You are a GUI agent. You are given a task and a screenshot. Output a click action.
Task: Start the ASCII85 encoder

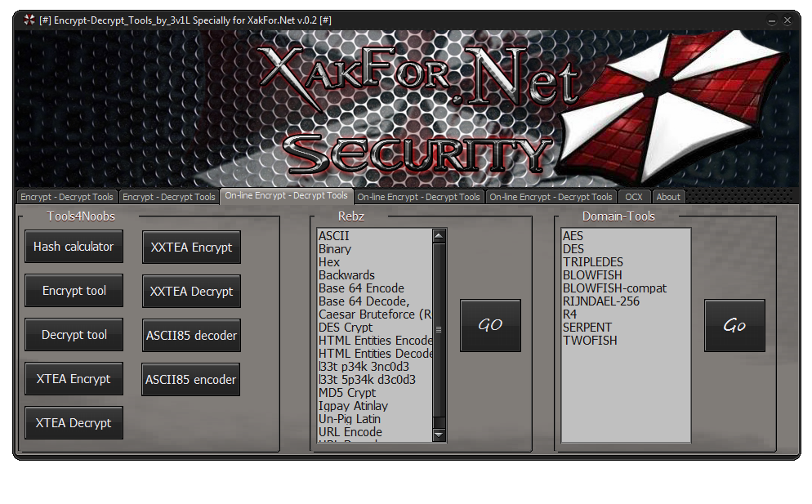(x=190, y=380)
